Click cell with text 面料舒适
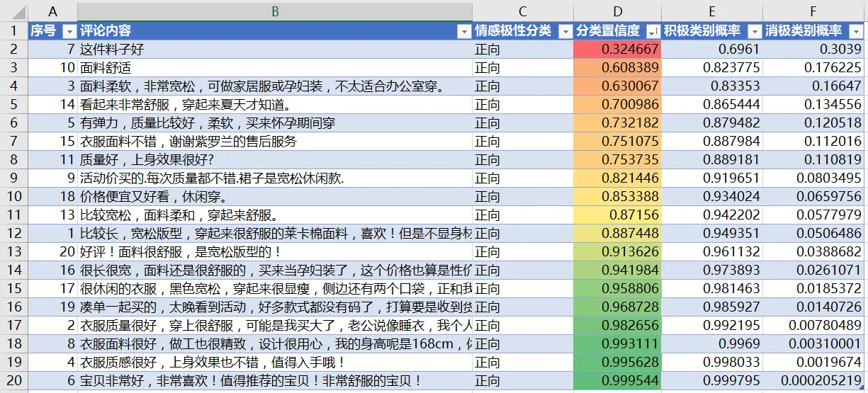The height and width of the screenshot is (393, 868). pyautogui.click(x=275, y=68)
